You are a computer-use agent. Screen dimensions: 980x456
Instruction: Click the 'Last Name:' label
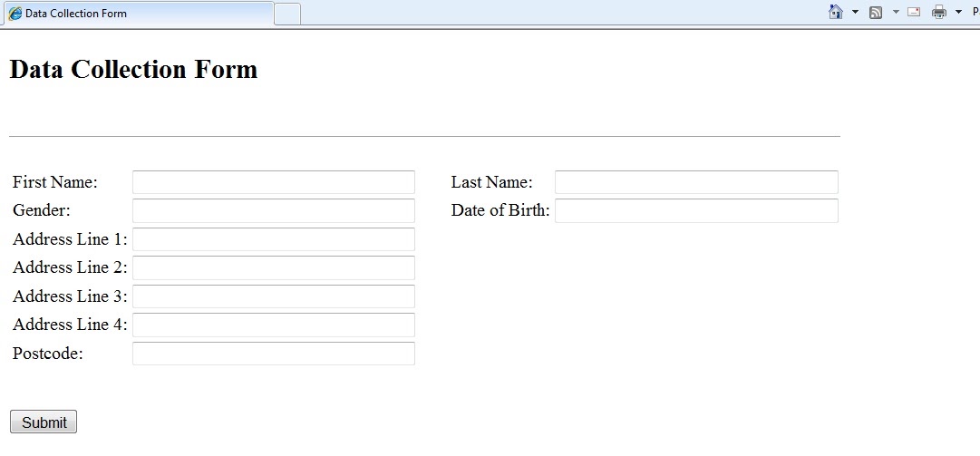click(492, 182)
